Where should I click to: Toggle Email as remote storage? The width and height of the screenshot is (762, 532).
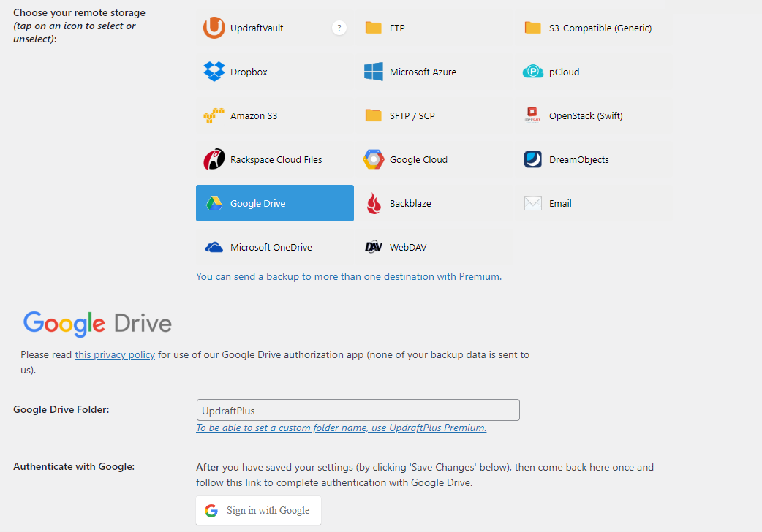click(593, 204)
